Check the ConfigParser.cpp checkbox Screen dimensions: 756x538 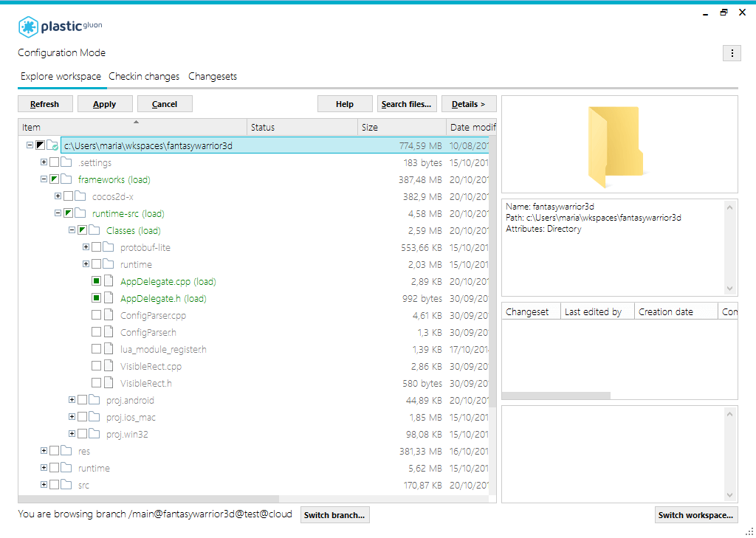click(96, 315)
